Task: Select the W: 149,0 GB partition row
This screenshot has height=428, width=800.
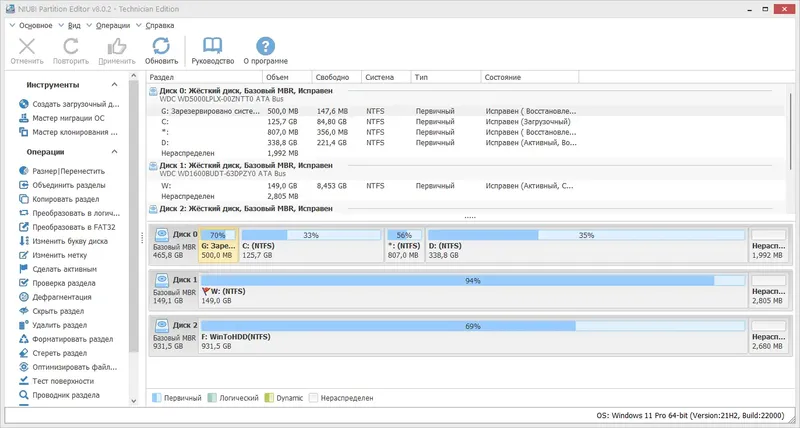Action: coord(466,186)
